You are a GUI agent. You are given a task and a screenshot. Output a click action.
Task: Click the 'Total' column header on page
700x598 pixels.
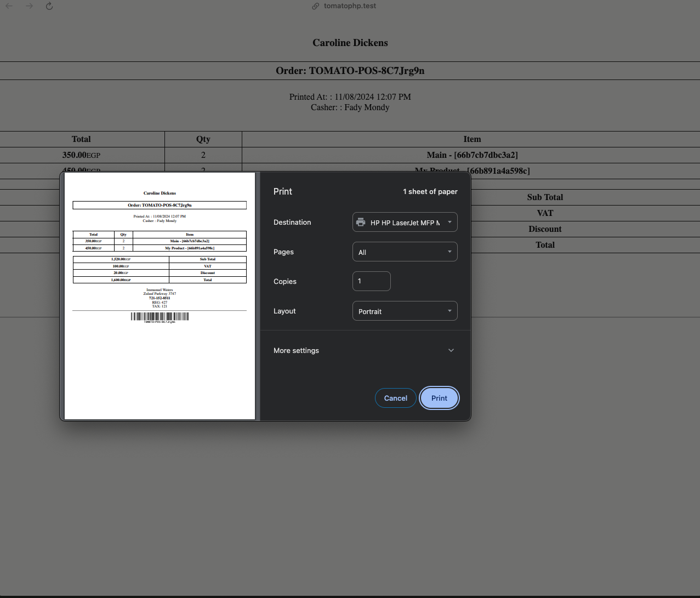coord(81,139)
